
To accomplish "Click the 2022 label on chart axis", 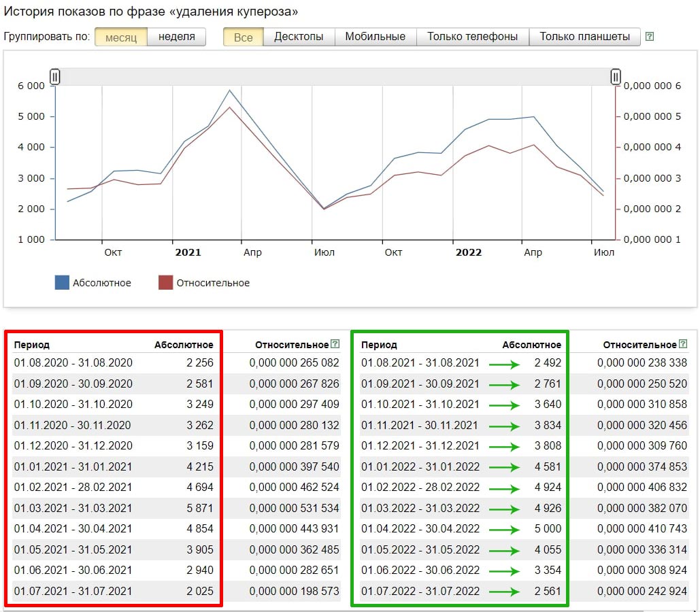I will click(468, 252).
